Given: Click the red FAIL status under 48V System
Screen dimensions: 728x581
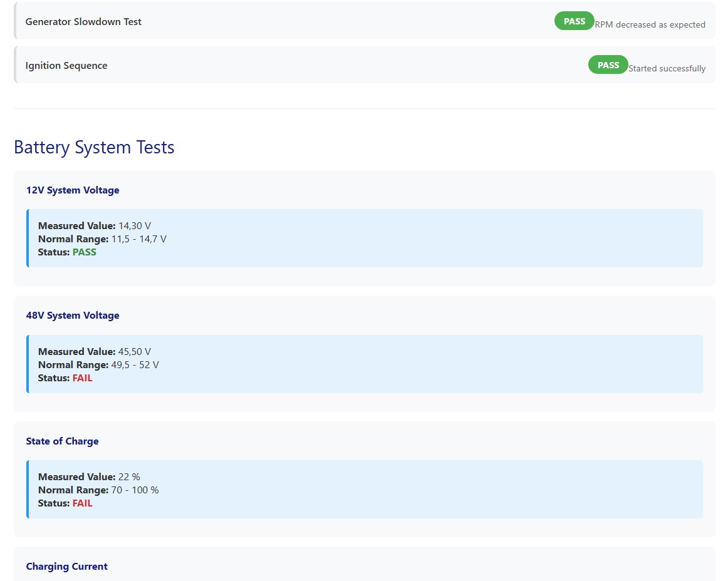Looking at the screenshot, I should [x=82, y=378].
